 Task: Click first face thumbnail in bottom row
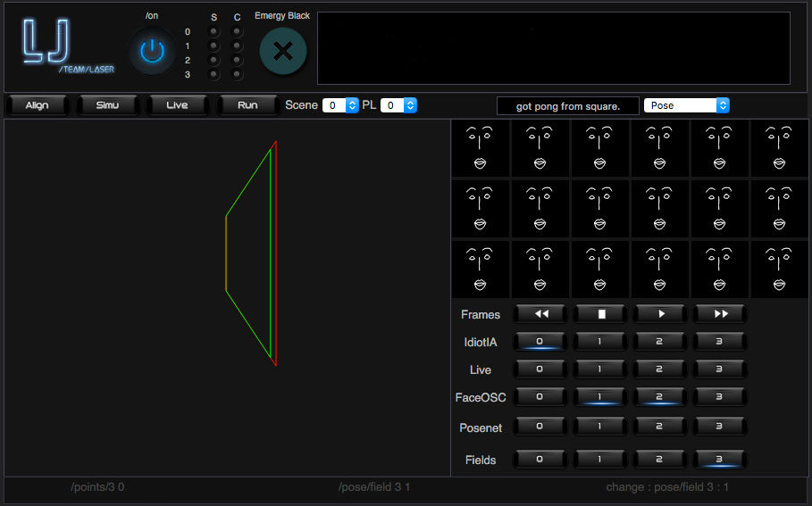click(480, 269)
